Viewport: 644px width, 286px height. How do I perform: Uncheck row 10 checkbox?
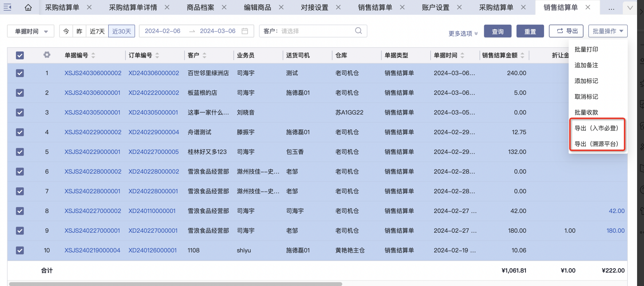20,250
